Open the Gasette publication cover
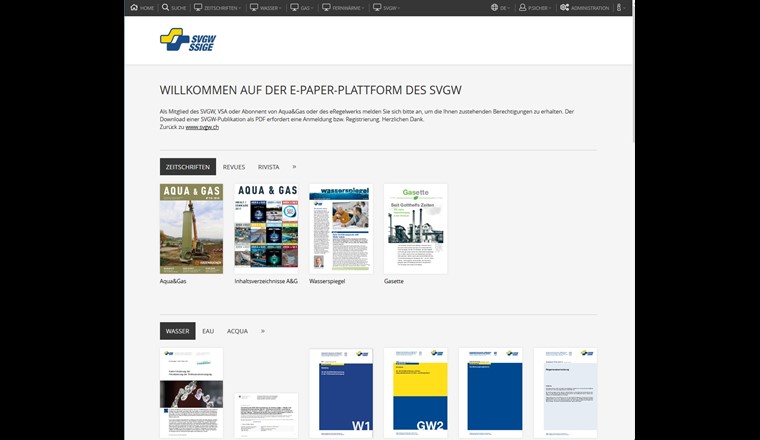760x440 pixels. coord(416,229)
